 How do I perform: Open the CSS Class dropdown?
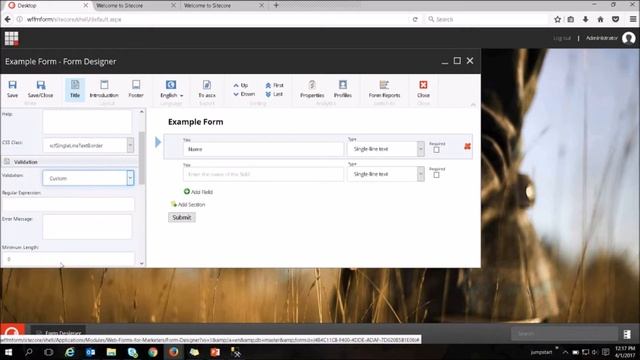click(x=130, y=145)
